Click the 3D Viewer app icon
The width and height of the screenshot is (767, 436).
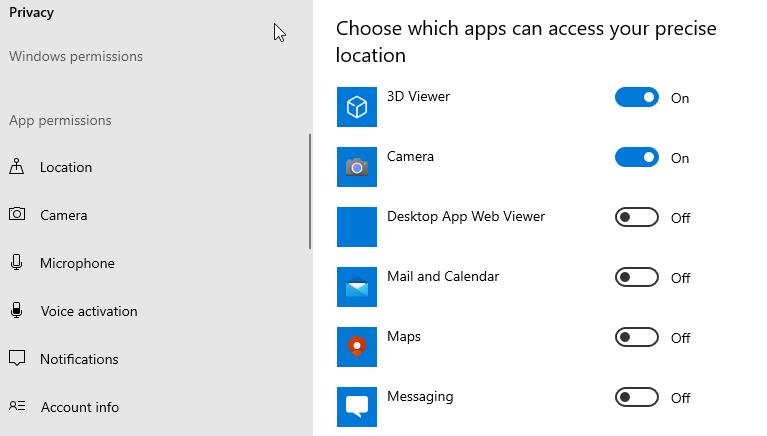(x=357, y=107)
